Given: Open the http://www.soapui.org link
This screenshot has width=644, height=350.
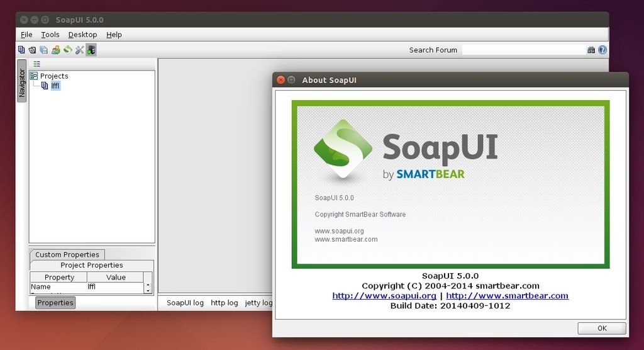Looking at the screenshot, I should (x=384, y=296).
